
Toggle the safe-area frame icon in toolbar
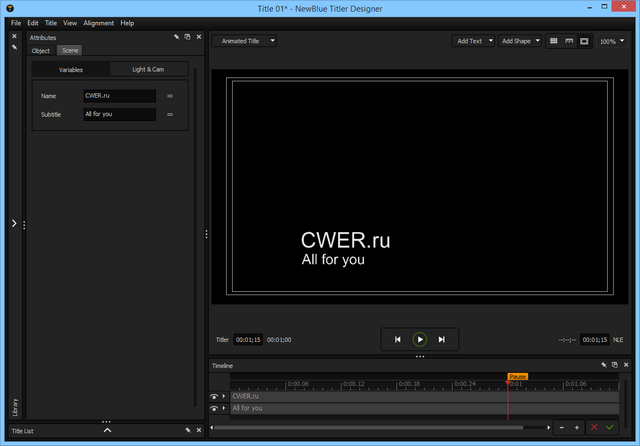pos(584,41)
